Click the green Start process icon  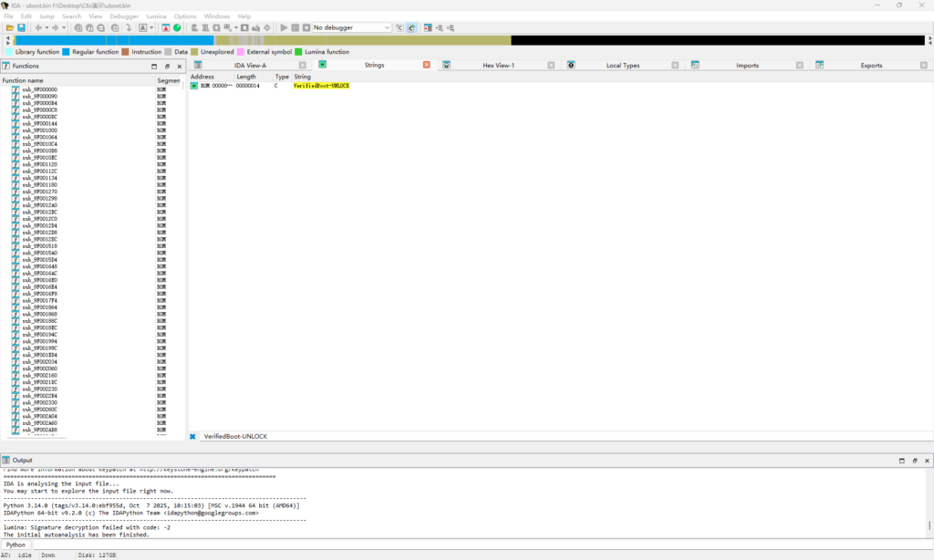[176, 27]
